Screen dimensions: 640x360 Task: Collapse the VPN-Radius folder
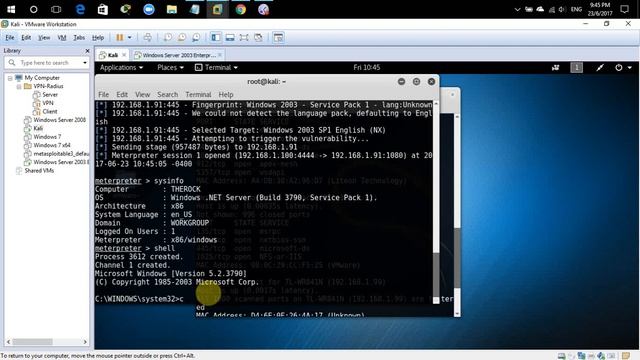coord(19,86)
